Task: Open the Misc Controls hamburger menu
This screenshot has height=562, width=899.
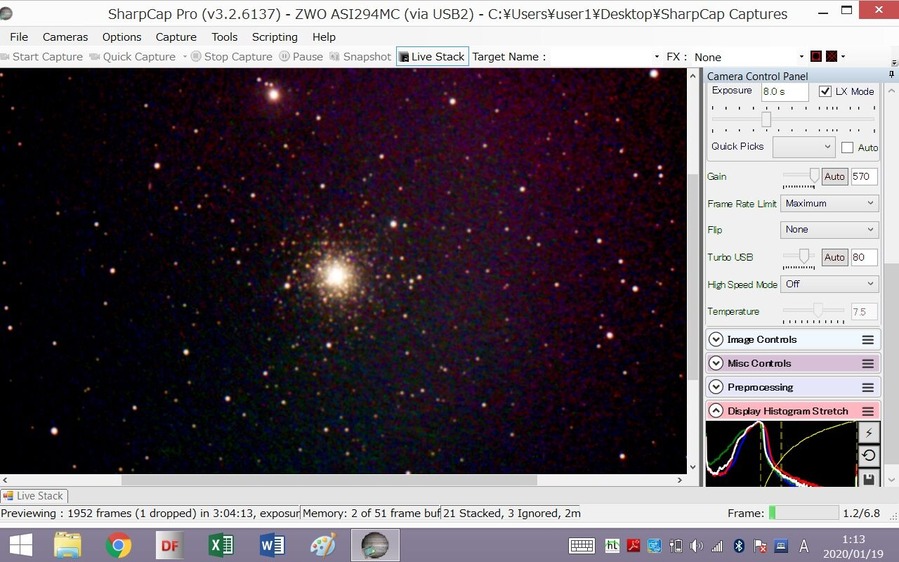Action: pyautogui.click(x=867, y=363)
